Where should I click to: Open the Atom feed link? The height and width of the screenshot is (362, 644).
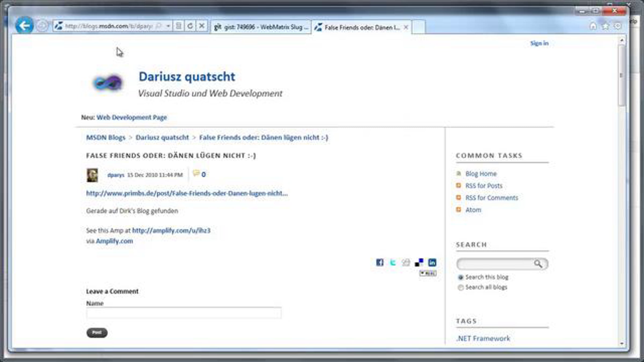pos(473,210)
